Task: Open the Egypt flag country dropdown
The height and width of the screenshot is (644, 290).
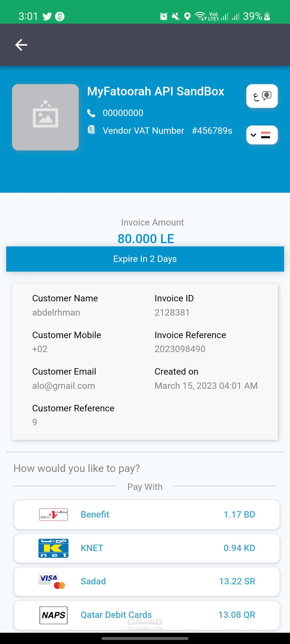Action: (262, 135)
